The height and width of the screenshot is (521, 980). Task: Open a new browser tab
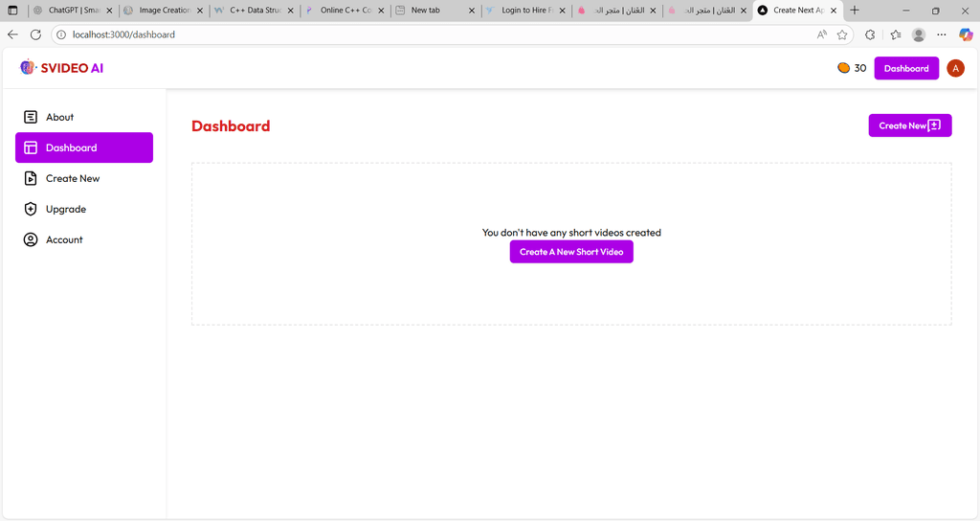(x=855, y=10)
